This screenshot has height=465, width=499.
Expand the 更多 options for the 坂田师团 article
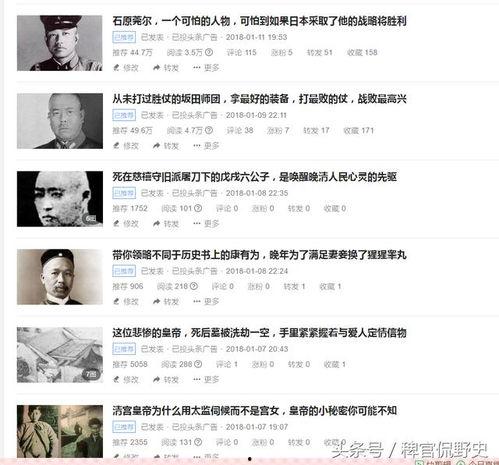(x=197, y=146)
